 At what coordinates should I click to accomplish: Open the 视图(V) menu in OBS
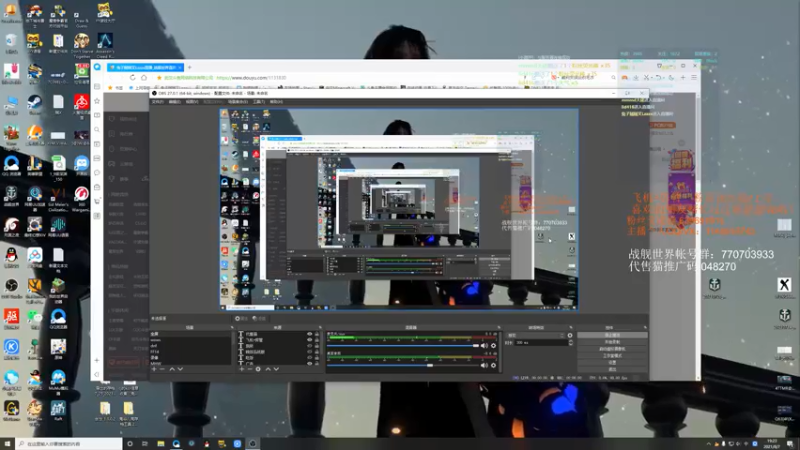tap(192, 102)
